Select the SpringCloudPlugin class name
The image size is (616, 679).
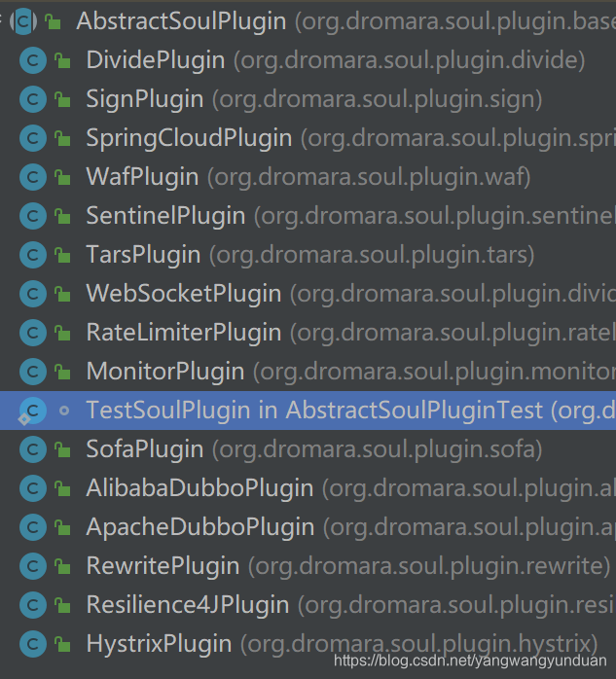189,138
